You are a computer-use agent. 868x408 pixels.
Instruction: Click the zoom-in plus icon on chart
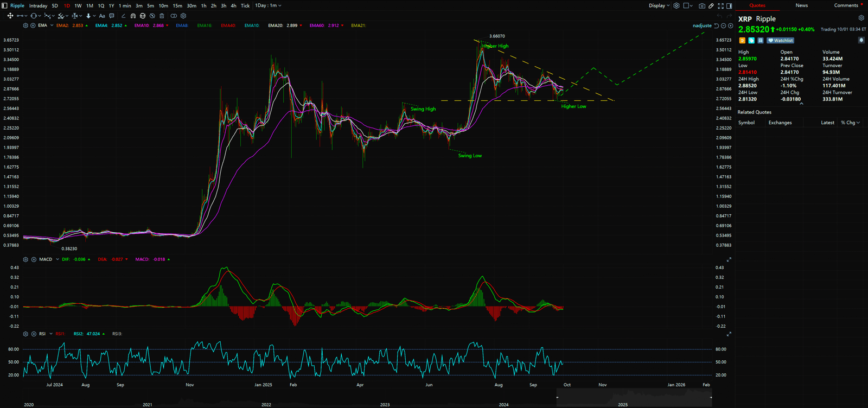point(730,25)
